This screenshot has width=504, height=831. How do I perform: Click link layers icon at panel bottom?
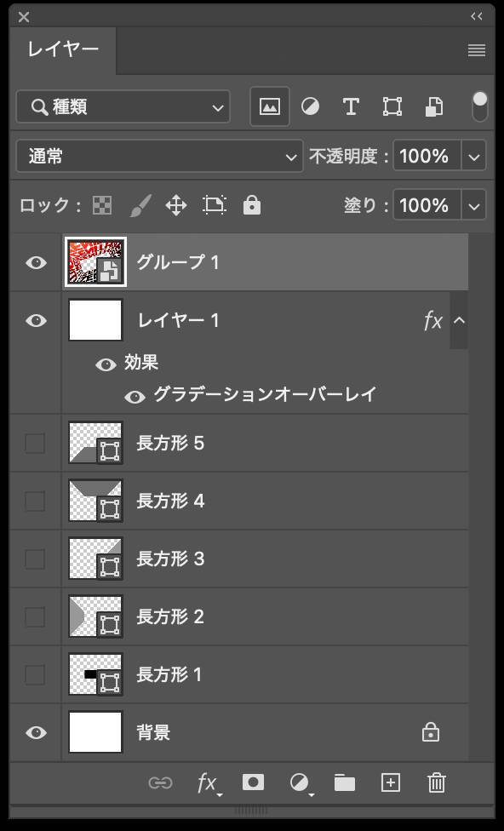pos(160,782)
